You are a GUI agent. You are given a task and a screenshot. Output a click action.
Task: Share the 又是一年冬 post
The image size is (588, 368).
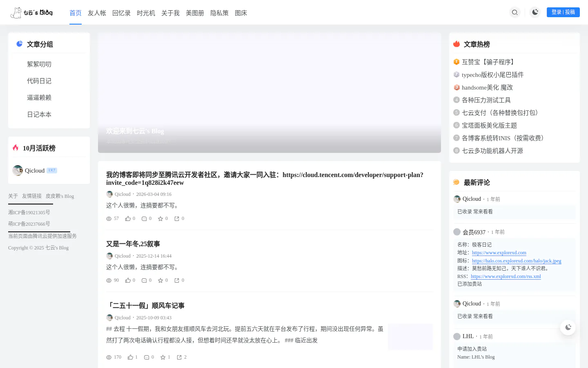click(177, 280)
